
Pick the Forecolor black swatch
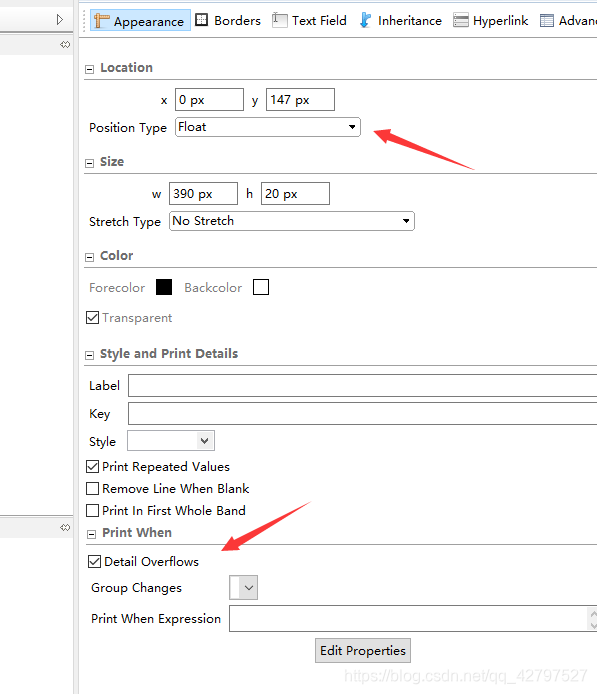(164, 287)
